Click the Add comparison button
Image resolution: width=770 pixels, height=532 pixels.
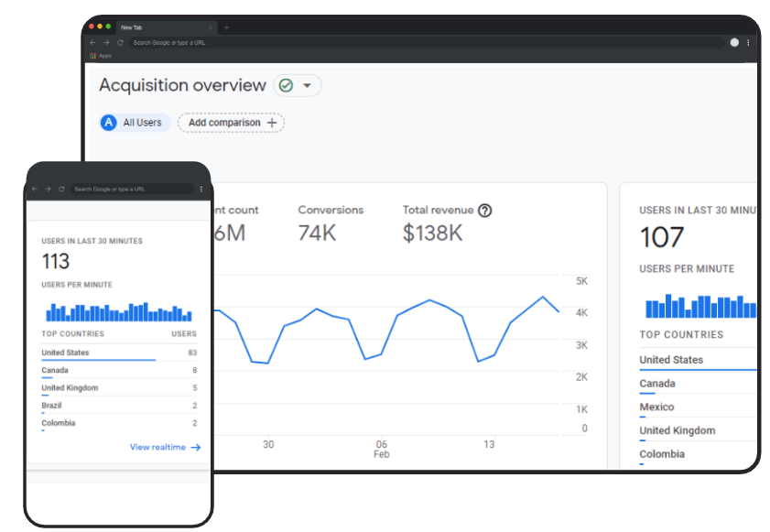(x=231, y=122)
